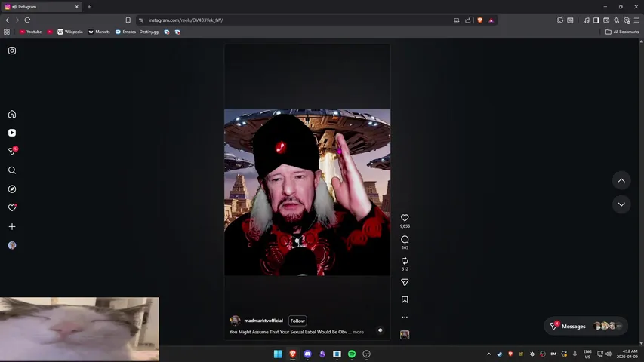Open All Bookmarks folder
The height and width of the screenshot is (362, 644).
pyautogui.click(x=622, y=32)
